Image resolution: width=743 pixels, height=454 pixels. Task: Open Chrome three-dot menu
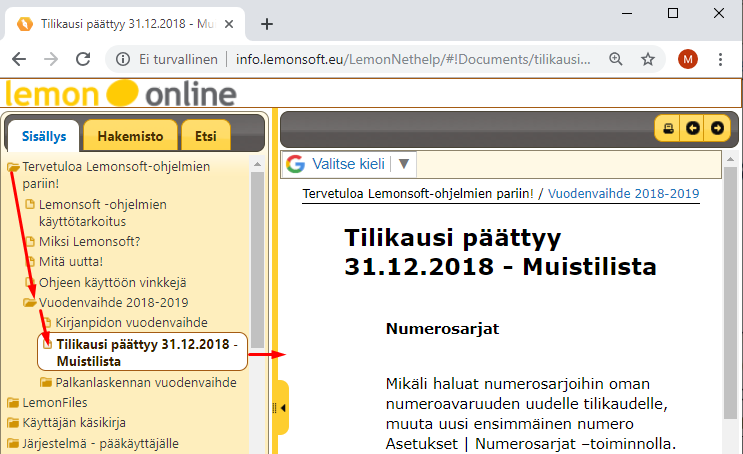(x=720, y=59)
